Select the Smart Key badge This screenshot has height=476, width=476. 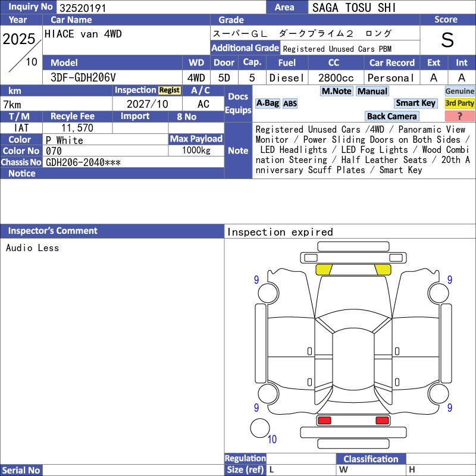point(415,103)
